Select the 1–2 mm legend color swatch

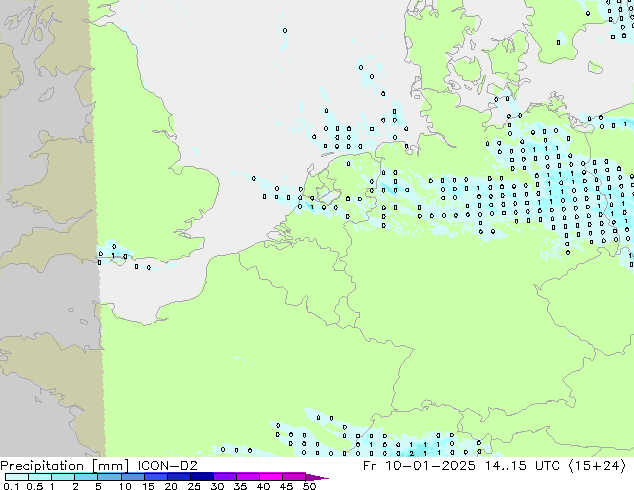pyautogui.click(x=63, y=477)
